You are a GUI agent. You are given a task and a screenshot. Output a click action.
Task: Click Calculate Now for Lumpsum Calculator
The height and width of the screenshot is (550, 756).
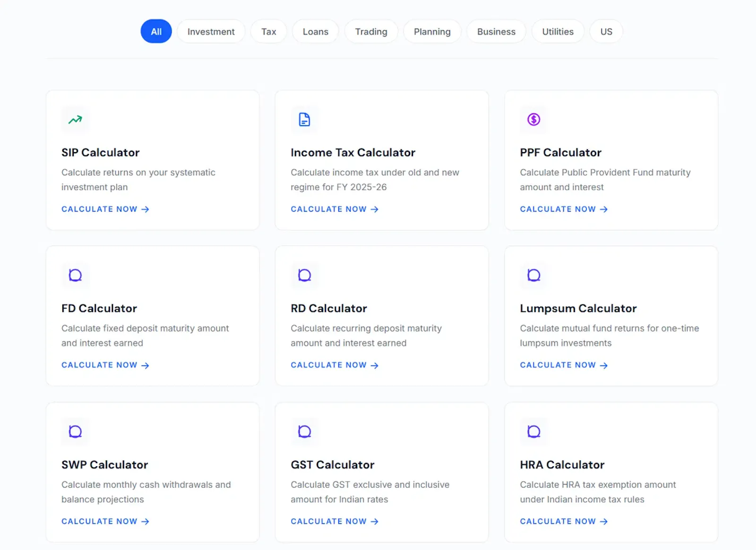pyautogui.click(x=564, y=365)
